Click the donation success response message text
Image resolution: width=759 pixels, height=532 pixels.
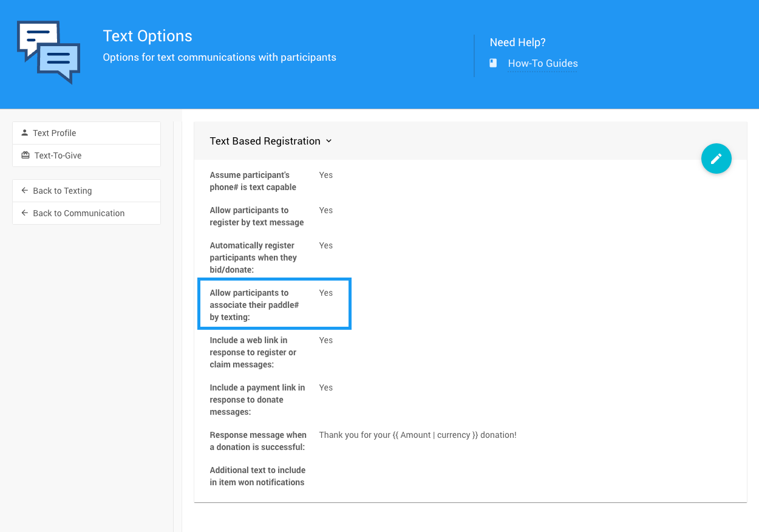click(418, 435)
